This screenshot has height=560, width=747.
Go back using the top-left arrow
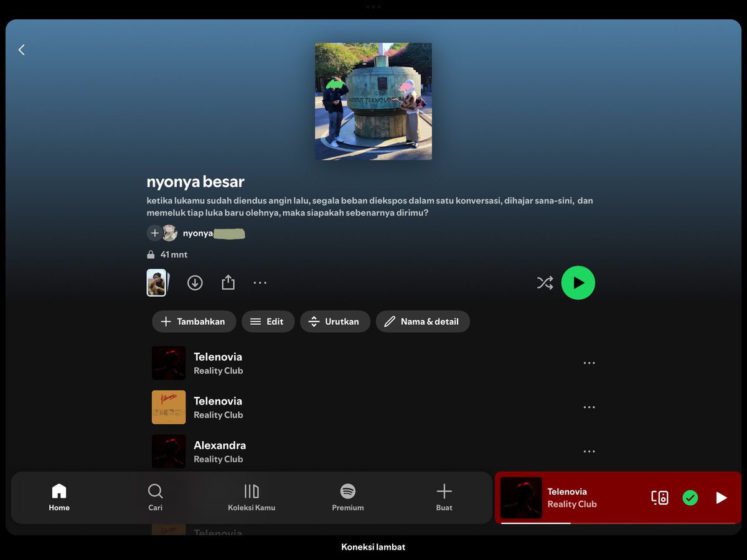tap(22, 50)
